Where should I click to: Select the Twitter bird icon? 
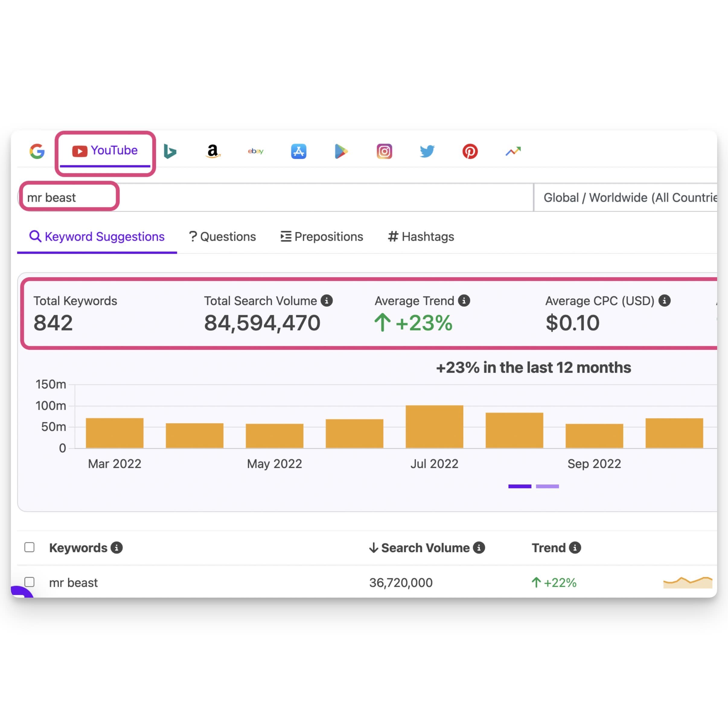[x=427, y=152]
